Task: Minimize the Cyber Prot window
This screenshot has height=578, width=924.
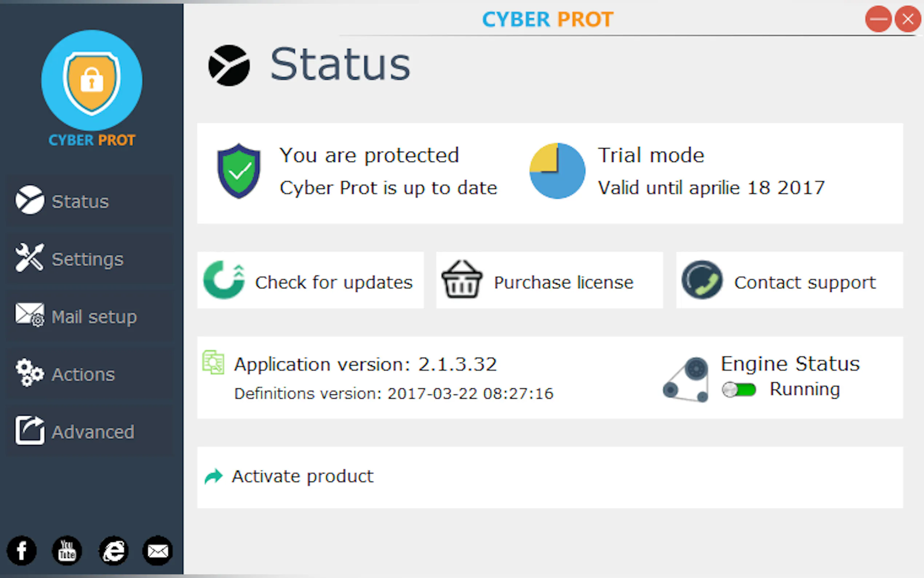Action: (x=878, y=19)
